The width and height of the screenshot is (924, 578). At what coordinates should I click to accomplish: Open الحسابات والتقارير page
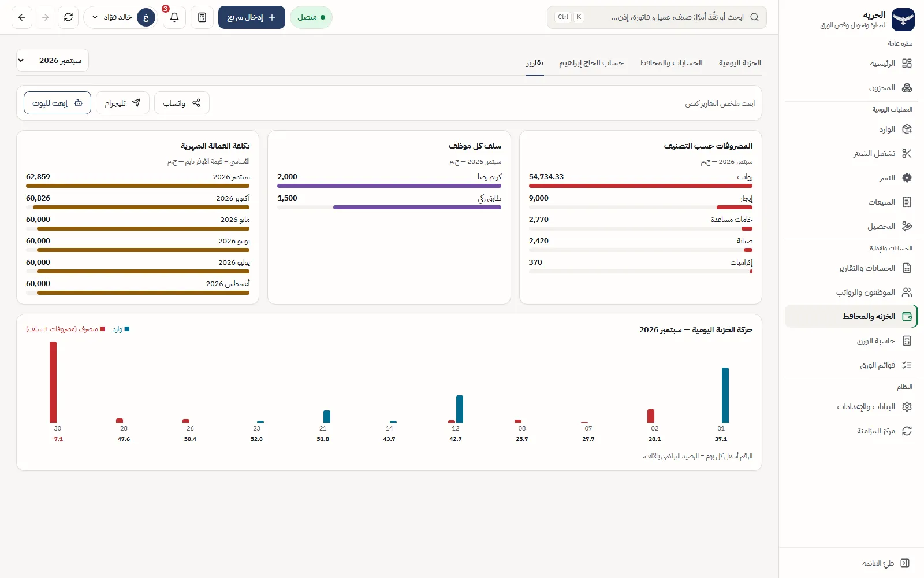click(851, 268)
